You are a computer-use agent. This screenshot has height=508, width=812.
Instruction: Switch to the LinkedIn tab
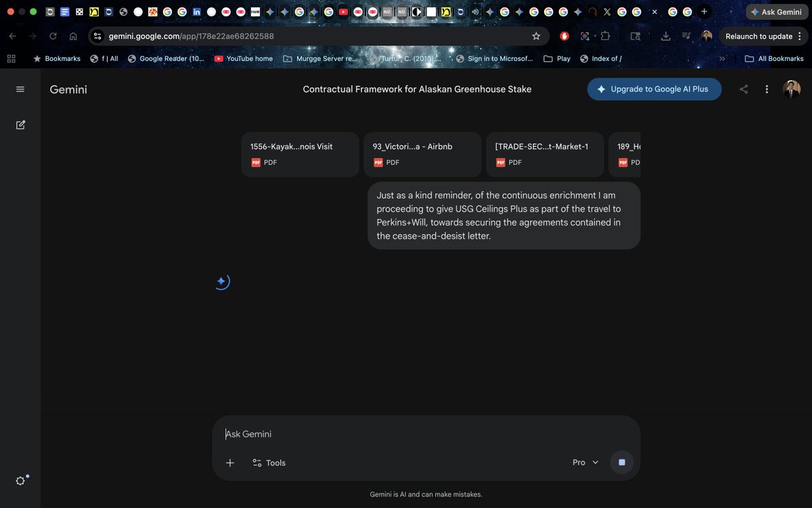(x=196, y=12)
